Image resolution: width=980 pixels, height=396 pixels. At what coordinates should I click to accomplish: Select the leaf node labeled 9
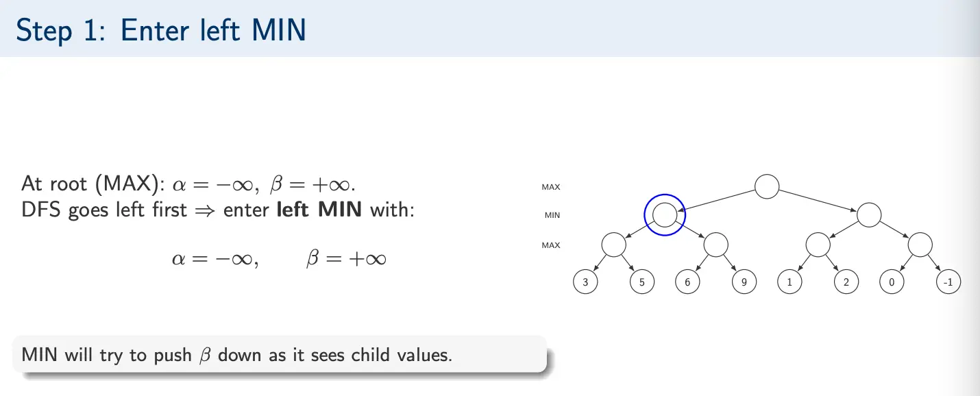(744, 283)
